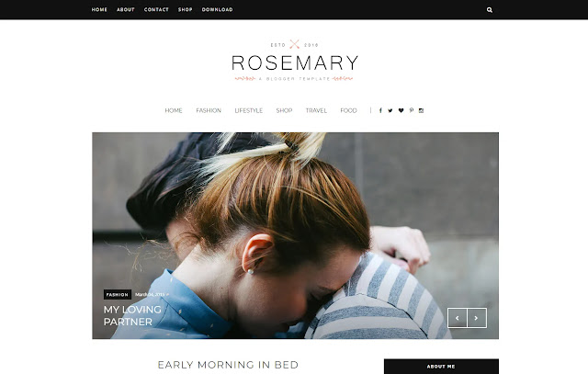Go to Download in top bar
588x374 pixels.
(217, 9)
